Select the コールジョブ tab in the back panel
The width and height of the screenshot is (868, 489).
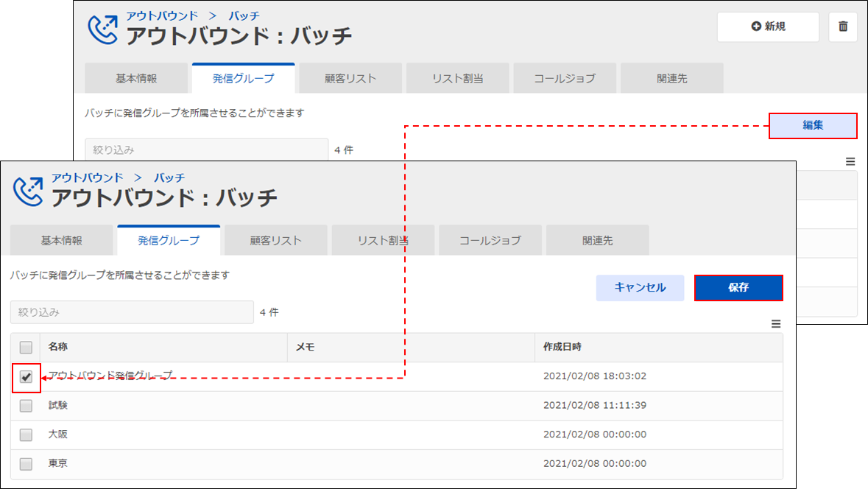tap(565, 79)
